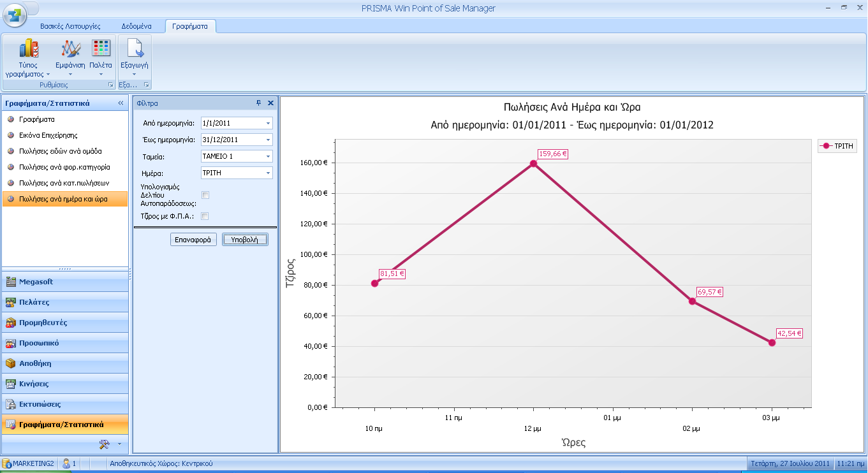Image resolution: width=868 pixels, height=473 pixels.
Task: Click the ΤΡΙΤΗ legend entry
Action: pyautogui.click(x=837, y=146)
